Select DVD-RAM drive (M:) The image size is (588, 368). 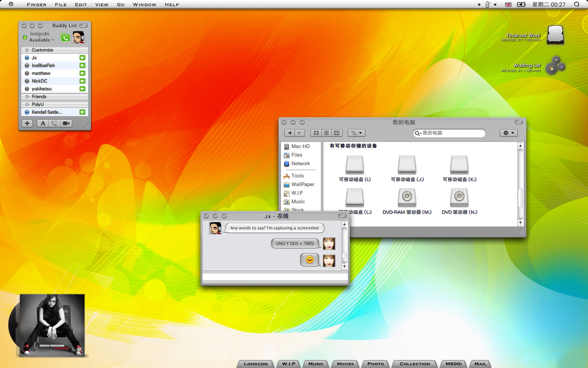(x=407, y=201)
